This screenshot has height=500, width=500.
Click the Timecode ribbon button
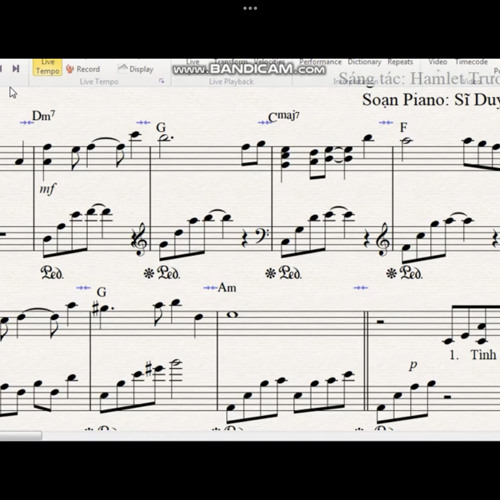(x=471, y=62)
